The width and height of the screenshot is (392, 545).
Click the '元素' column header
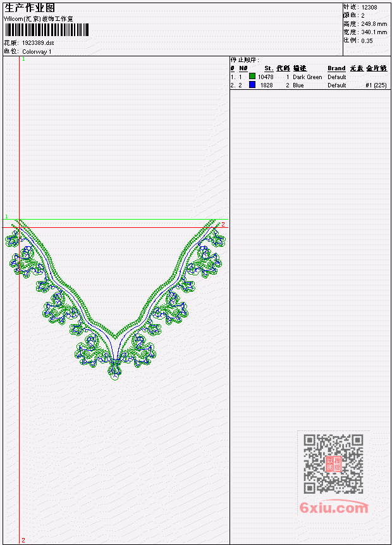(356, 68)
